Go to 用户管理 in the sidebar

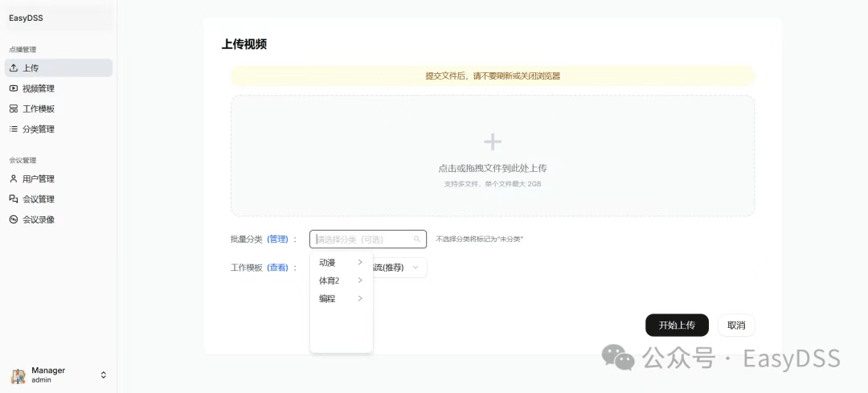tap(59, 178)
